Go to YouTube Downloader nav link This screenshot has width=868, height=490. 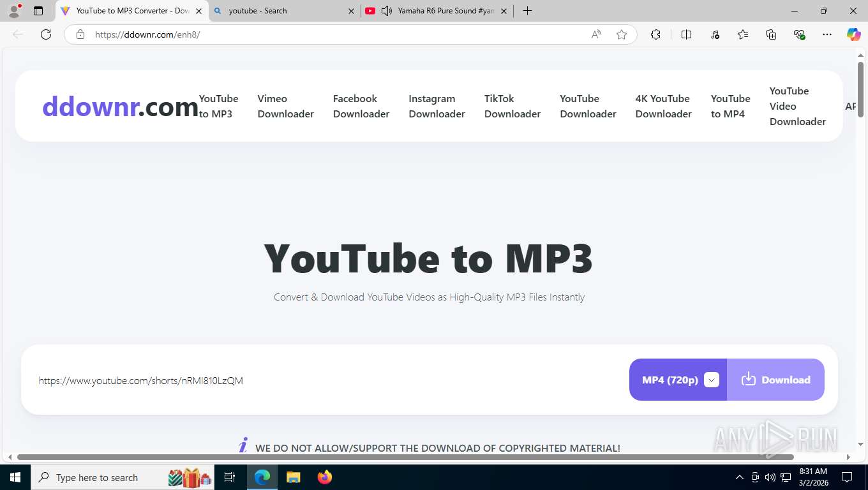588,106
